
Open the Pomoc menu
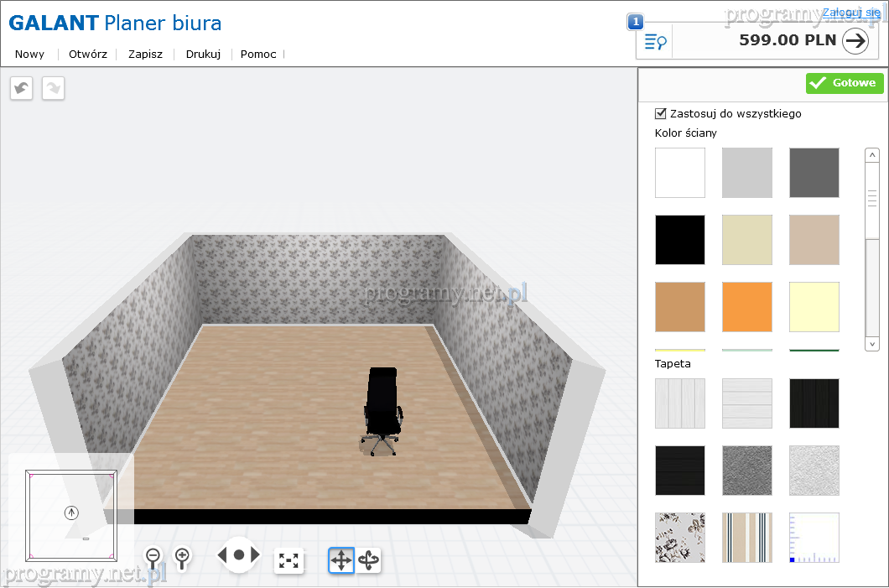tap(258, 55)
